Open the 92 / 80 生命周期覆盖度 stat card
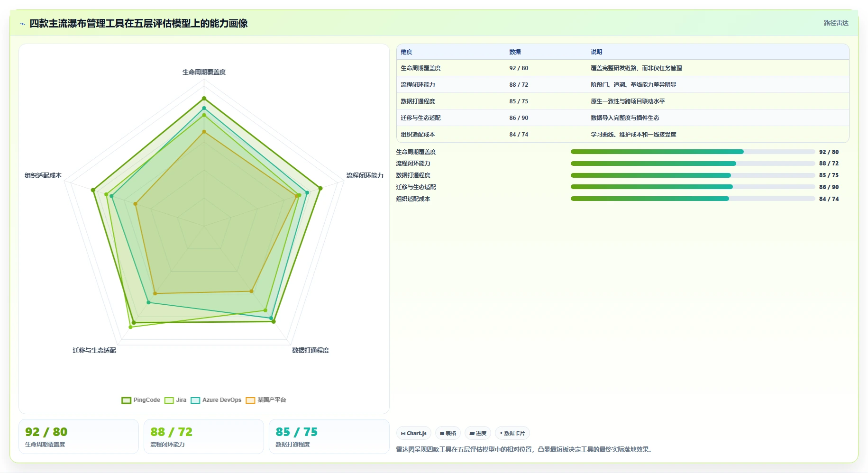868x473 pixels. 79,437
